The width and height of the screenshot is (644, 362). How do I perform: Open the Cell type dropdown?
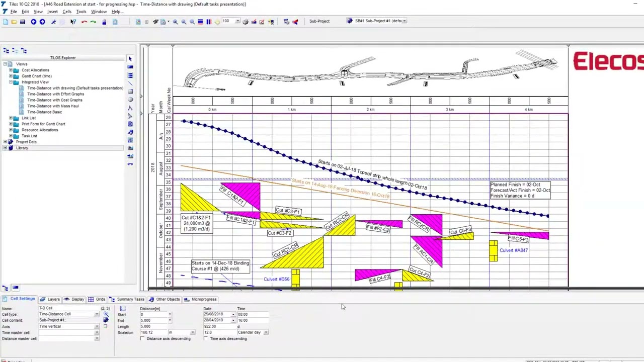click(97, 315)
